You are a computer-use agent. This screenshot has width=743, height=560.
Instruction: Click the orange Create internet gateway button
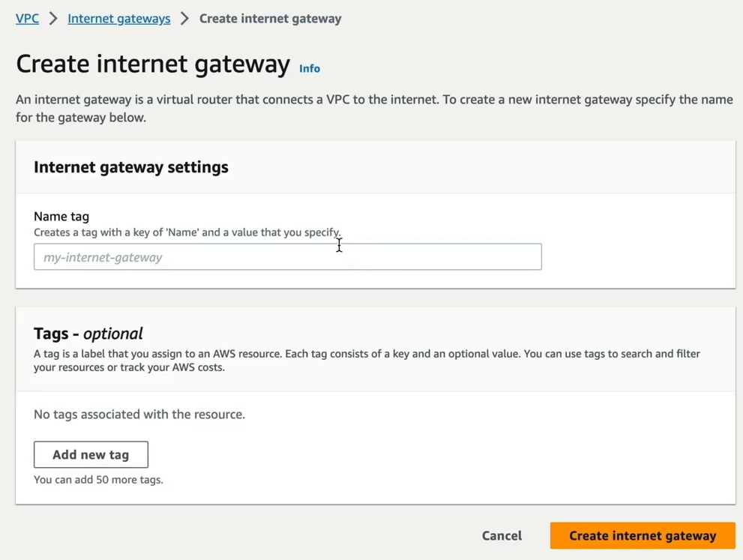click(643, 535)
